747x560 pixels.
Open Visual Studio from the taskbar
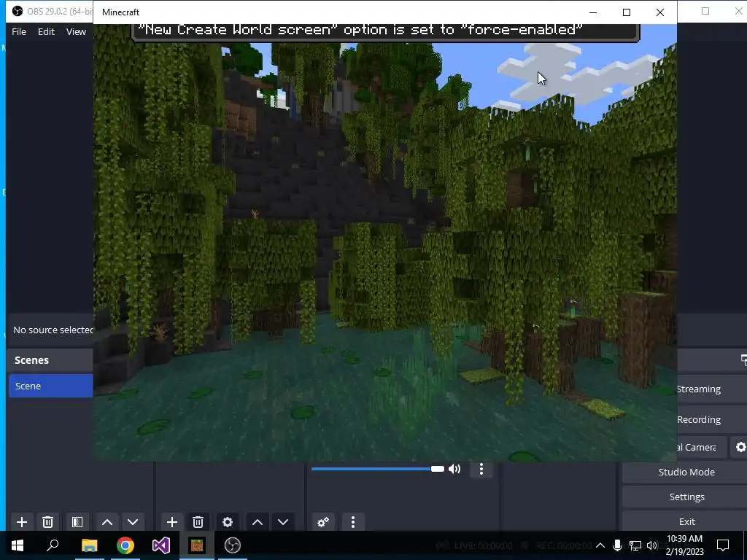[161, 545]
